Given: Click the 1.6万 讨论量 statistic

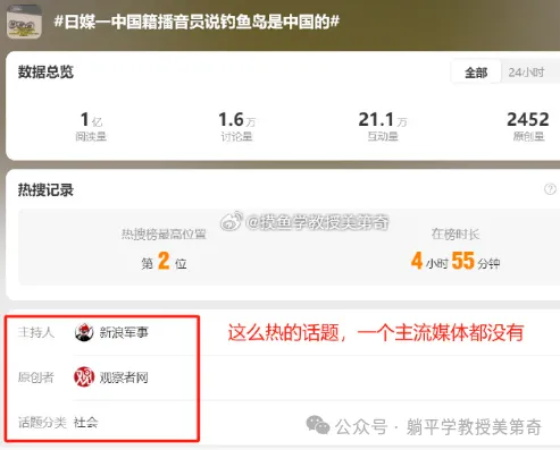Looking at the screenshot, I should click(x=236, y=126).
